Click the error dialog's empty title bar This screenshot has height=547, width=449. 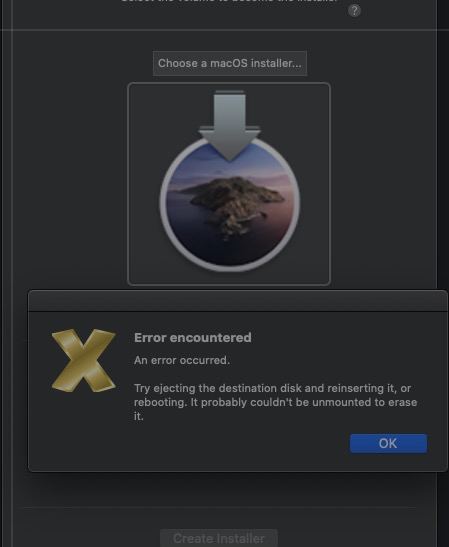(x=238, y=301)
